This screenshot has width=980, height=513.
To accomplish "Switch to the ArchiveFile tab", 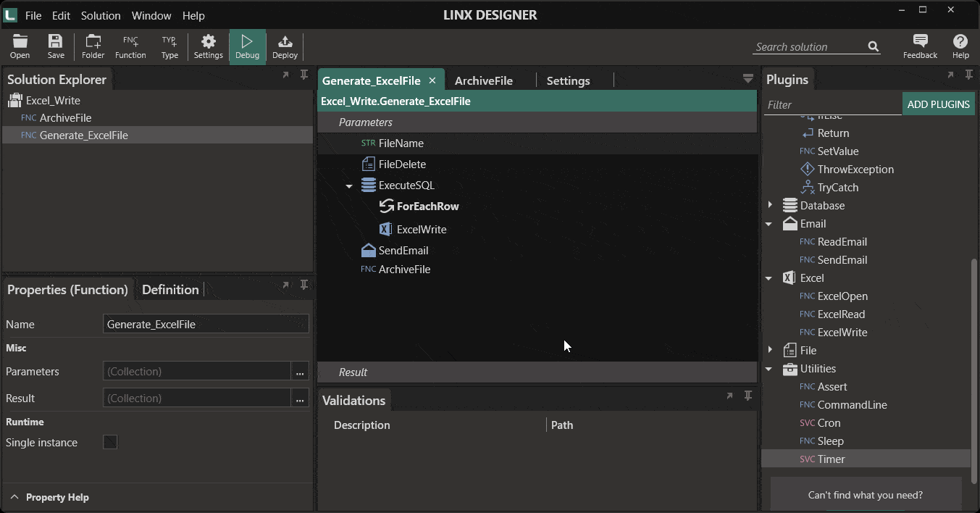I will point(483,80).
